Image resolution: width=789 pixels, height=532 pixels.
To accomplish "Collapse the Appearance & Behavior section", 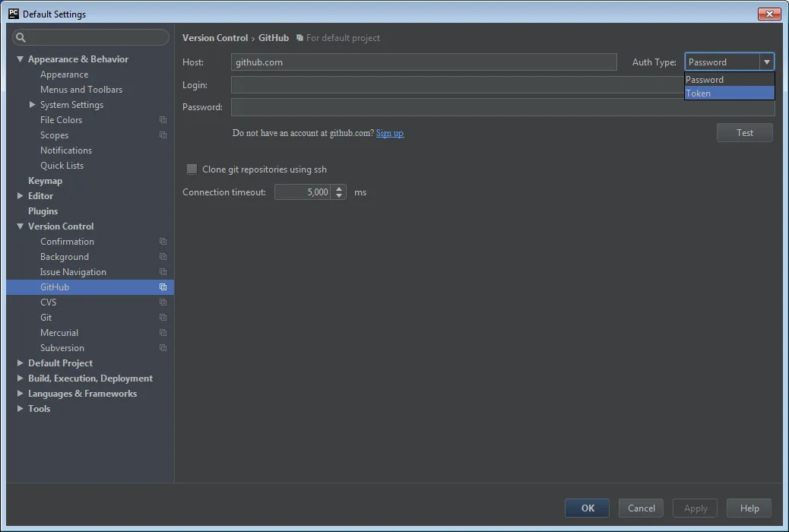I will point(20,59).
